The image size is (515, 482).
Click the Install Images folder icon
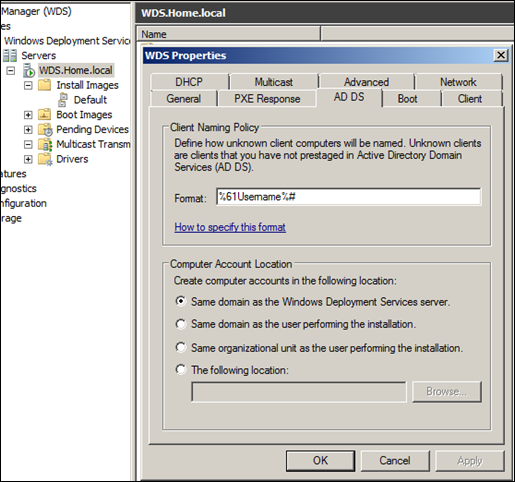tap(44, 85)
